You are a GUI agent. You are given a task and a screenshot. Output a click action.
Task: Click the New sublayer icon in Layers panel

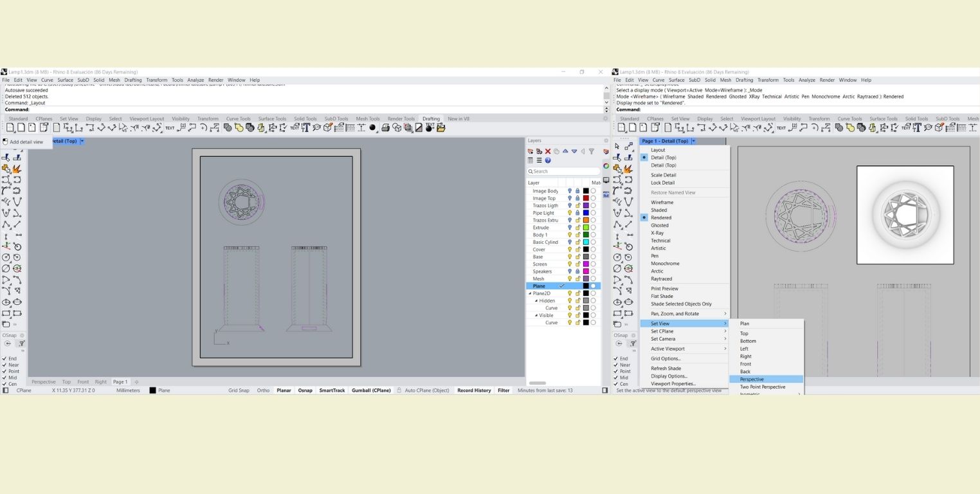click(539, 152)
